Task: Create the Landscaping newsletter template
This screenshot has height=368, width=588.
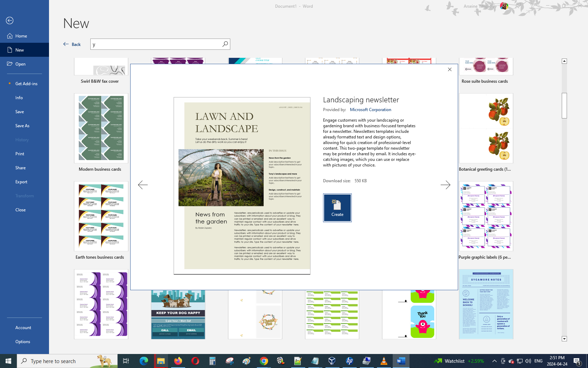Action: pyautogui.click(x=337, y=208)
